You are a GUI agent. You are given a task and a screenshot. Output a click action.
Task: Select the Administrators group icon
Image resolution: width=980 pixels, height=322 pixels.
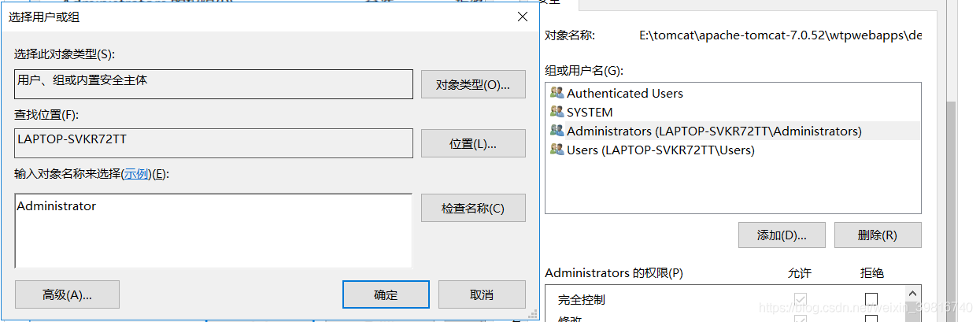point(557,131)
